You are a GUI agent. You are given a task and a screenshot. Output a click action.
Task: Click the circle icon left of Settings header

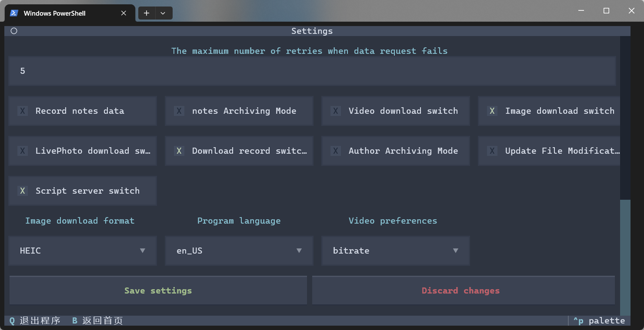pyautogui.click(x=14, y=31)
